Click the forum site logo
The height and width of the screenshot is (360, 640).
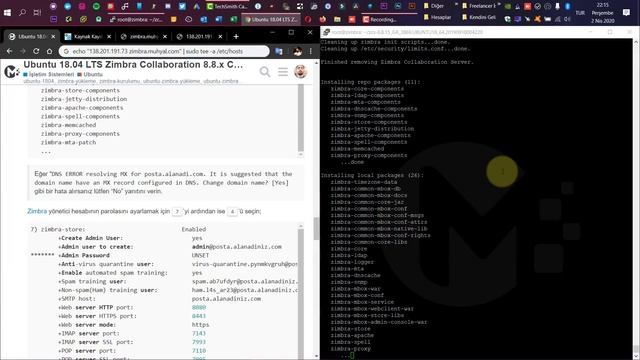point(11,71)
